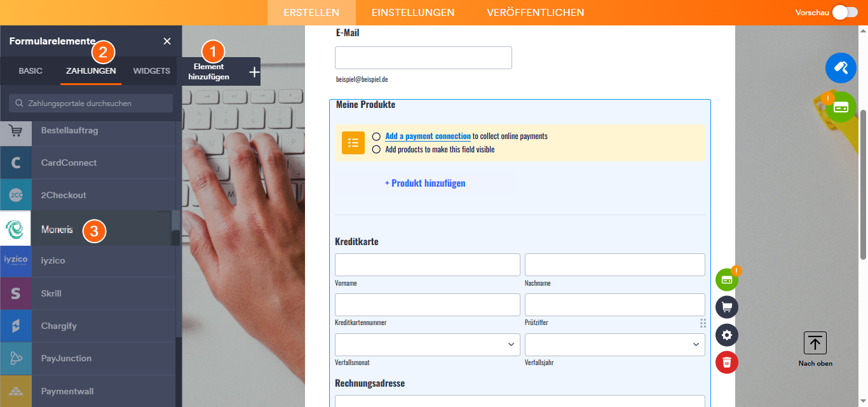Image resolution: width=868 pixels, height=407 pixels.
Task: Open the EINSTELLUNGEN menu item
Action: pyautogui.click(x=413, y=12)
